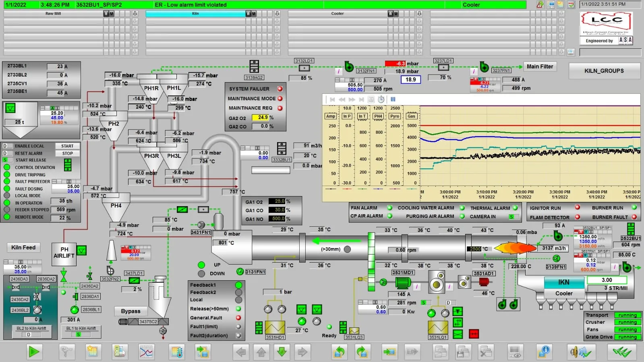Expand the Kiln group down arrow
Screen dimensions: 644x362
click(x=277, y=13)
